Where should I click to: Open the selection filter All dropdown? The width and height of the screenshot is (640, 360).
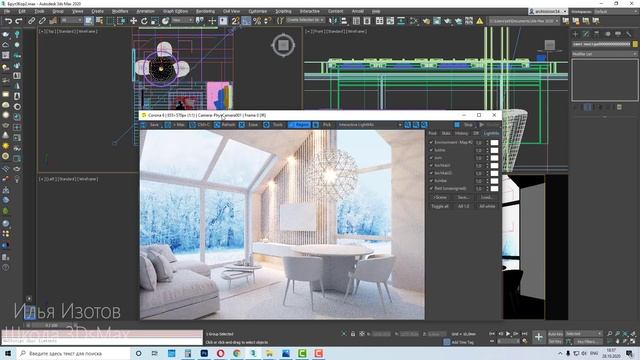(72, 20)
